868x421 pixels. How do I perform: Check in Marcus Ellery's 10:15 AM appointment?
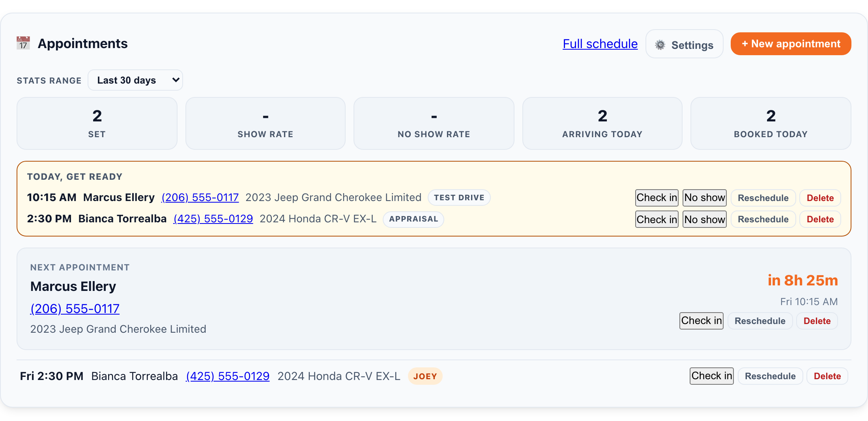pos(657,197)
